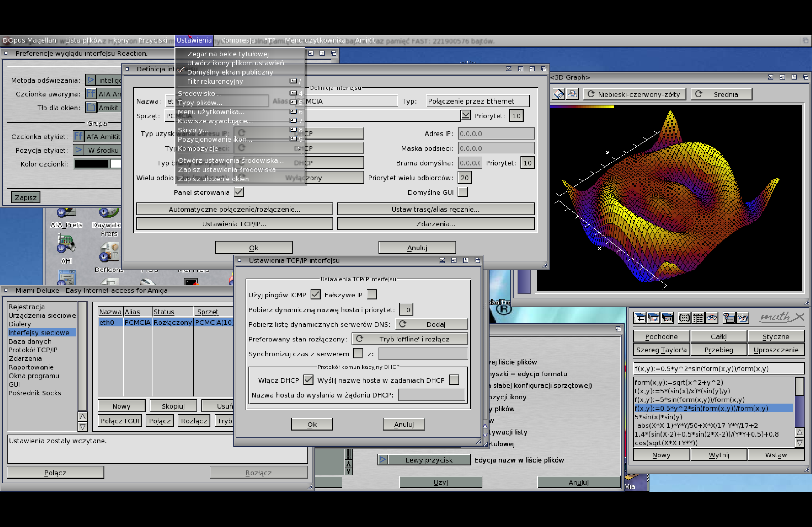Cycle the Dodaj option for dynamic DNS servers
Image resolution: width=812 pixels, height=527 pixels.
[431, 324]
